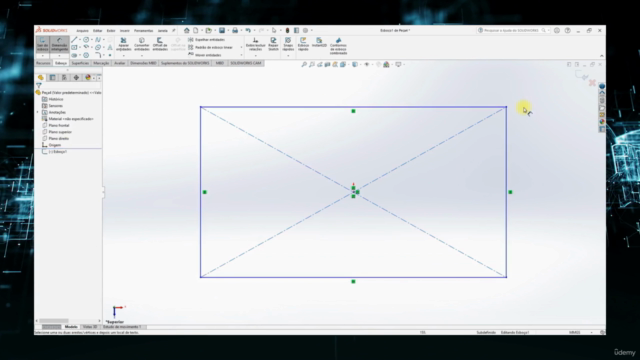The width and height of the screenshot is (640, 360).
Task: Click the New document icon
Action: pos(196,30)
